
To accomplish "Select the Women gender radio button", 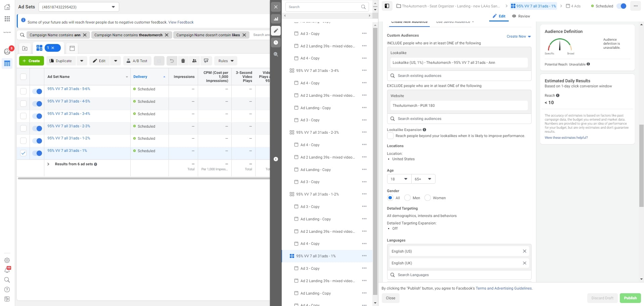I will (428, 198).
